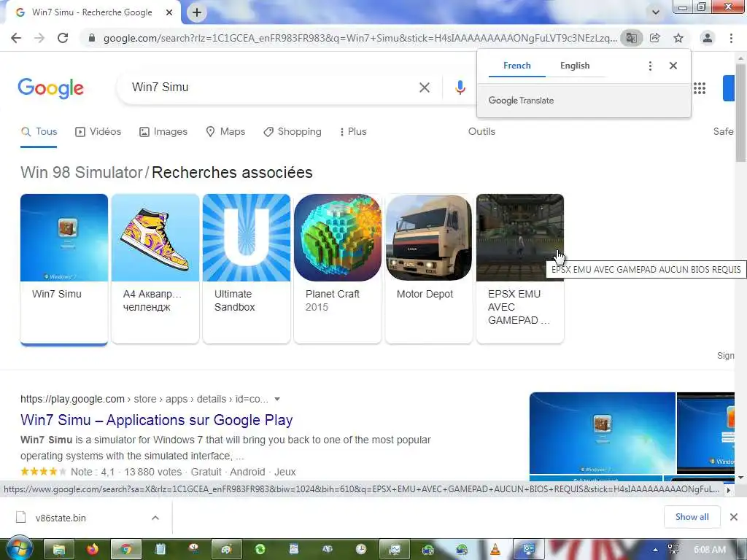Viewport: 747px width, 560px height.
Task: Open the network tray icon
Action: (673, 550)
